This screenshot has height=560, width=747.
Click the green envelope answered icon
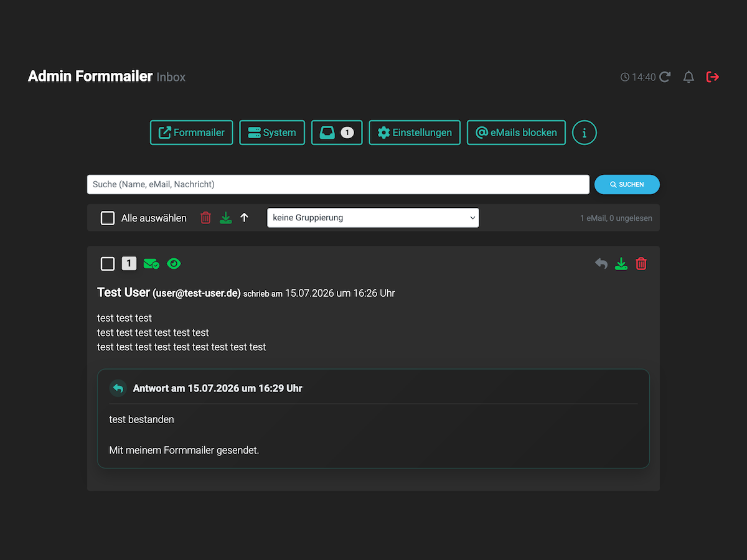(151, 264)
